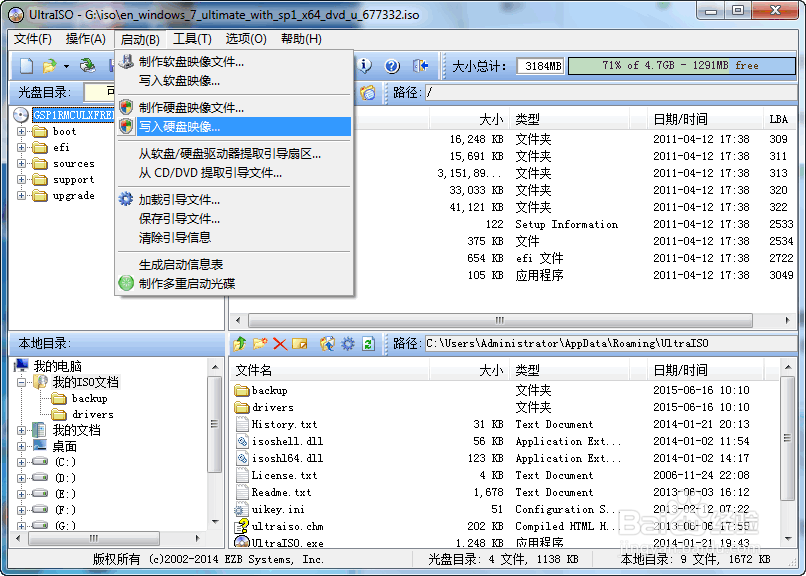Viewport: 806px width, 576px height.
Task: Expand the upgrade folder in image tree
Action: tap(21, 195)
